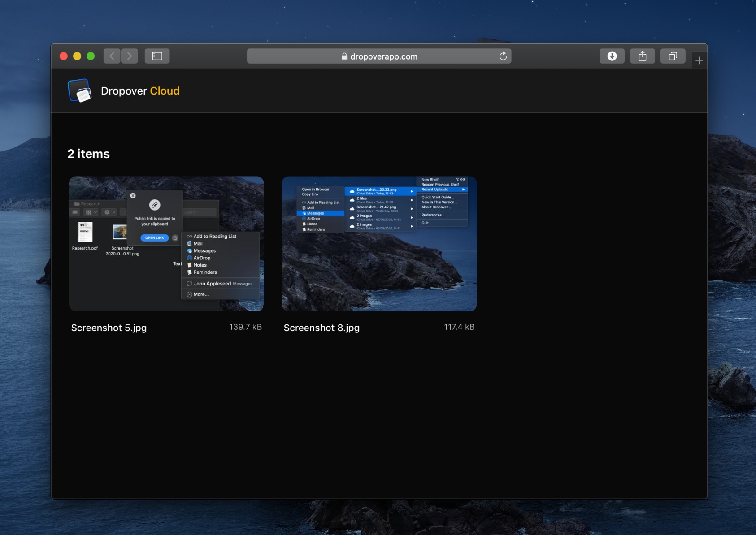Open the Safari share menu
This screenshot has height=535, width=756.
coord(642,56)
